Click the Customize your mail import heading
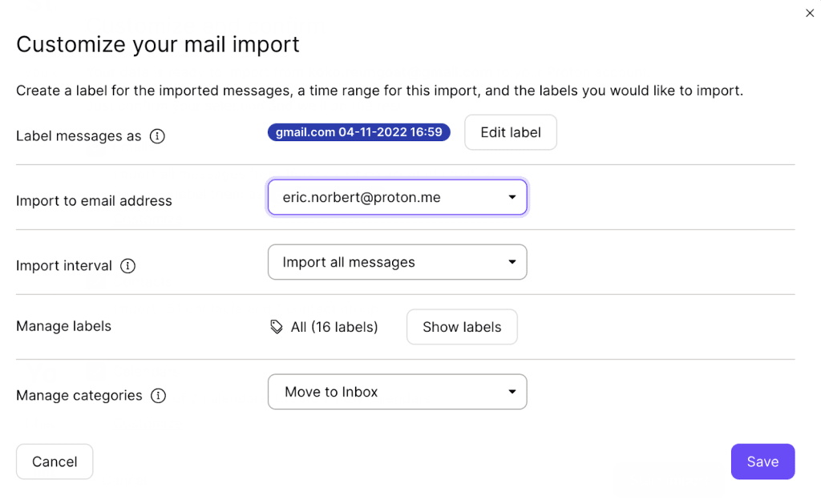821x504 pixels. (158, 44)
